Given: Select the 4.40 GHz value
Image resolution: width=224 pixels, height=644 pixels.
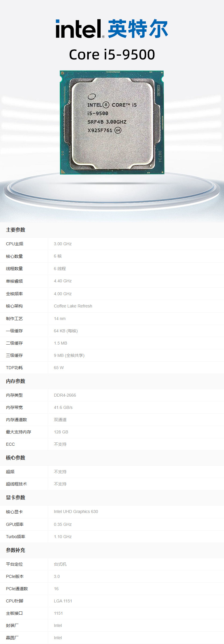Looking at the screenshot, I should click(63, 281).
